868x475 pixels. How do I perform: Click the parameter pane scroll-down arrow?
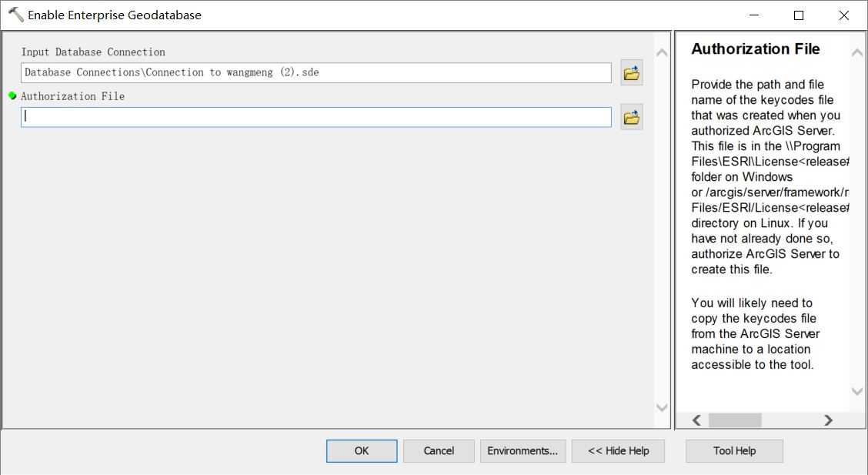(662, 407)
